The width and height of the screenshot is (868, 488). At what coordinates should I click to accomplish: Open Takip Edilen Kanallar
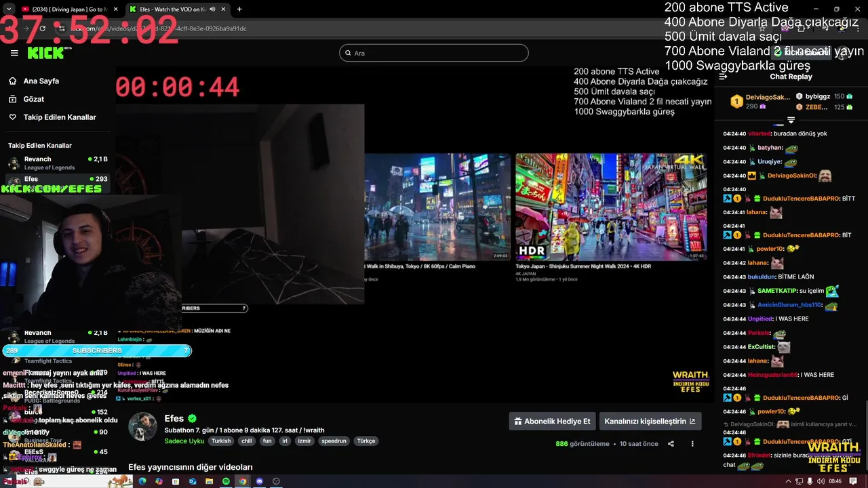tap(60, 117)
